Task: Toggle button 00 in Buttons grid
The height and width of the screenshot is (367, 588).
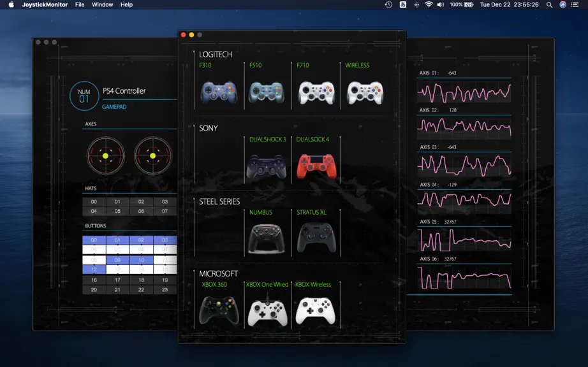Action: coord(94,240)
